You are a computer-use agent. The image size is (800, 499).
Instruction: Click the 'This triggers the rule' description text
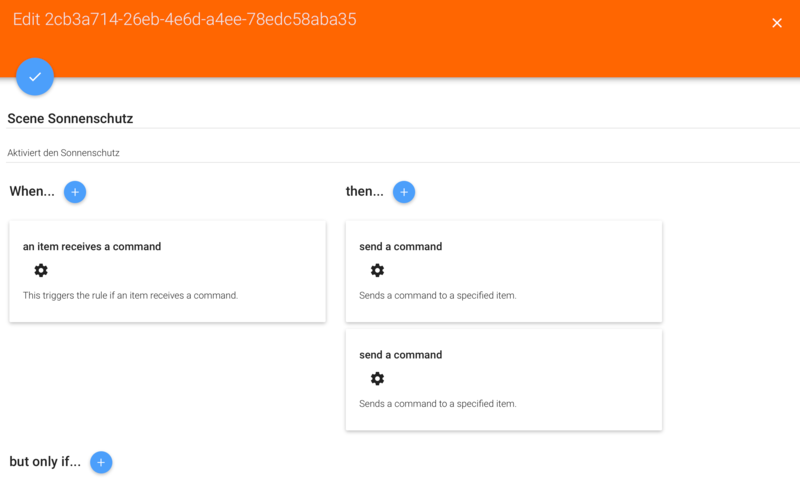(130, 295)
